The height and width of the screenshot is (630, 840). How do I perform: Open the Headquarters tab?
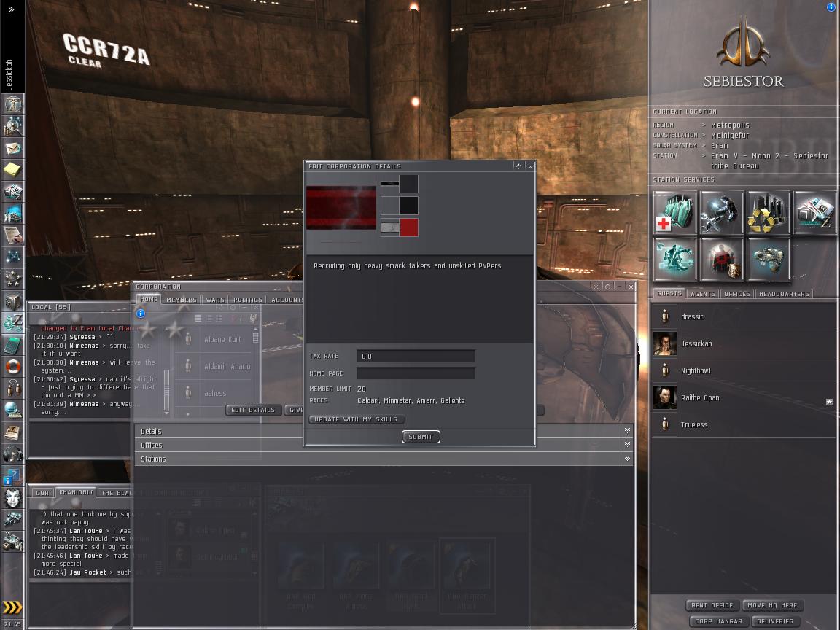[x=784, y=294]
